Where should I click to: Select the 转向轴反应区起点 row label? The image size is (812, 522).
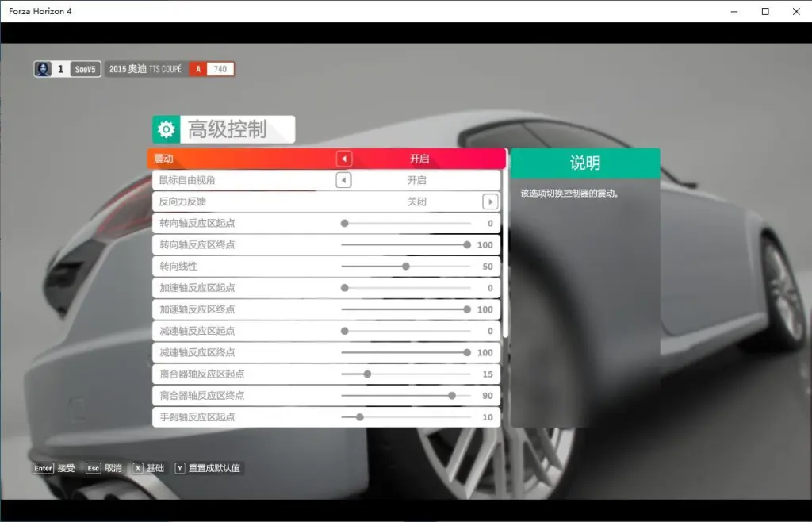point(197,223)
